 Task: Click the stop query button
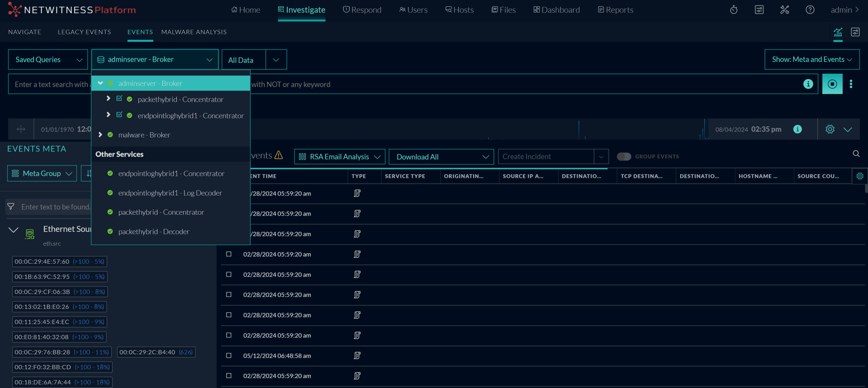click(832, 84)
